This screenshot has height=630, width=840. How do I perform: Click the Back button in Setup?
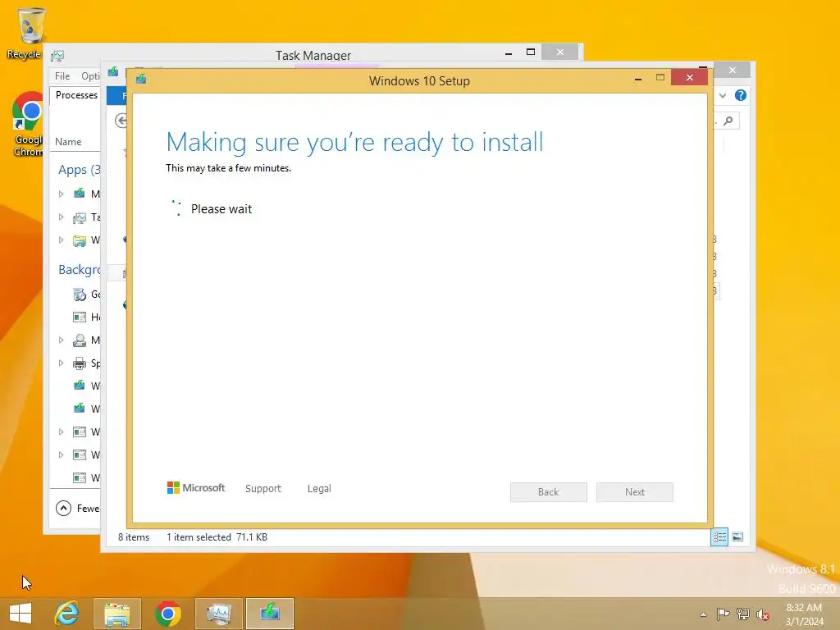549,492
